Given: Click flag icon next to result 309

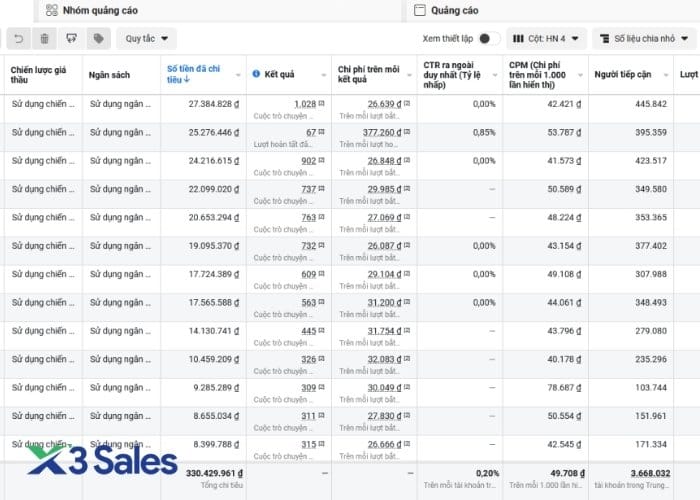Looking at the screenshot, I should pyautogui.click(x=321, y=387).
